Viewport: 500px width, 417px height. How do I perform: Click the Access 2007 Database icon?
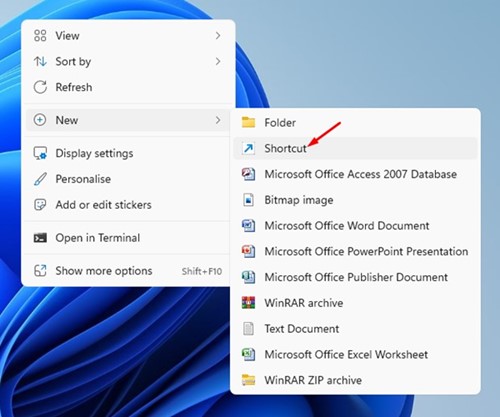[x=248, y=174]
